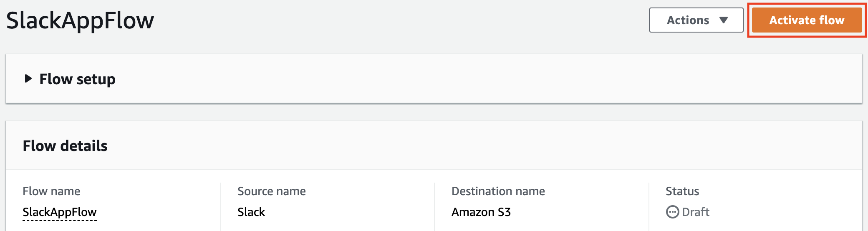Click the underlined SlackAppFlow flow name
The image size is (868, 231).
click(60, 212)
